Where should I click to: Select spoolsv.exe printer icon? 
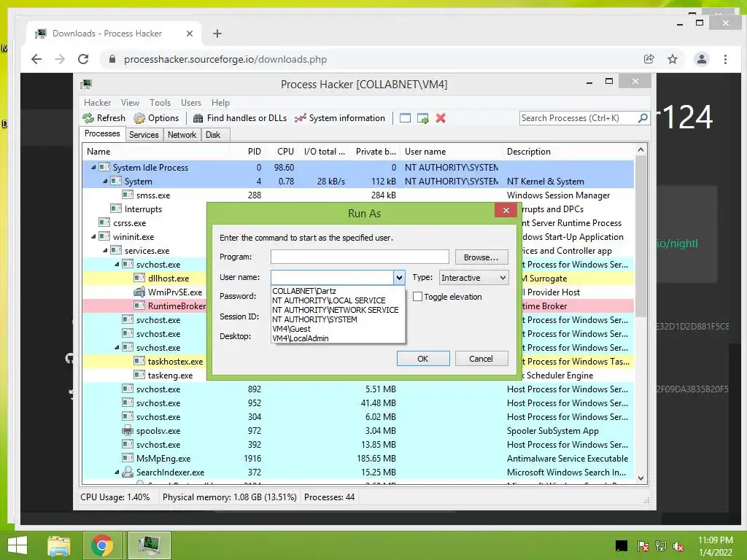(x=127, y=430)
